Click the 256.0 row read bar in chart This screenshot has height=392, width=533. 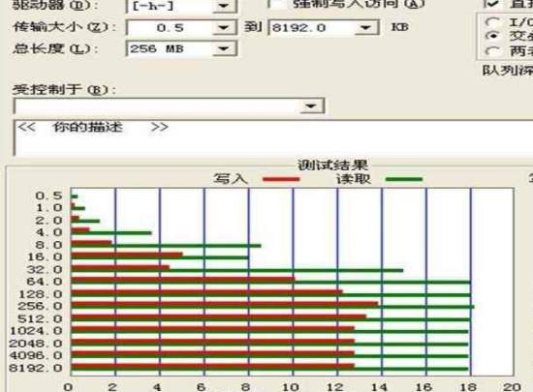pos(272,307)
